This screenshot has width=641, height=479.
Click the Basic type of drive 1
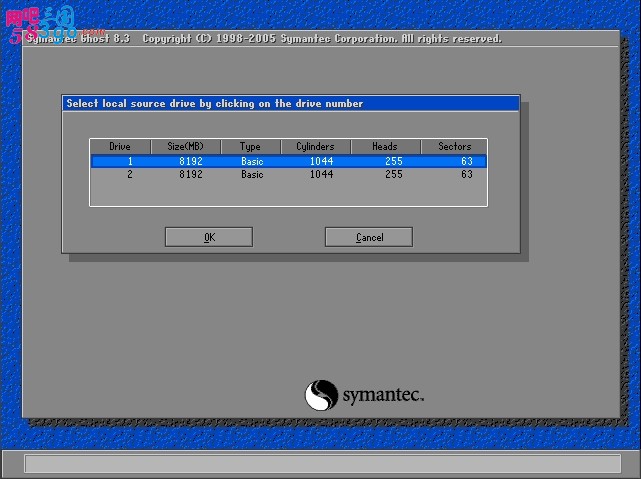click(252, 161)
